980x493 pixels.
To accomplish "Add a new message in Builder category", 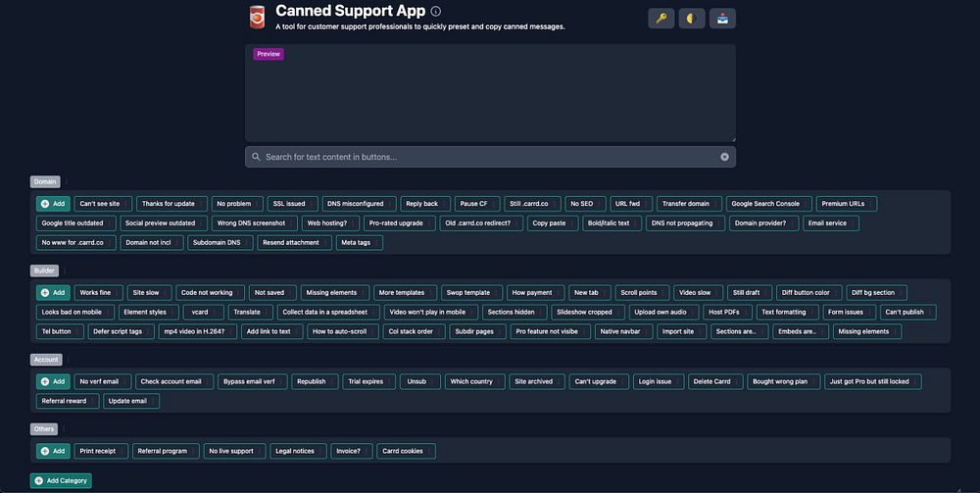I will tap(53, 292).
